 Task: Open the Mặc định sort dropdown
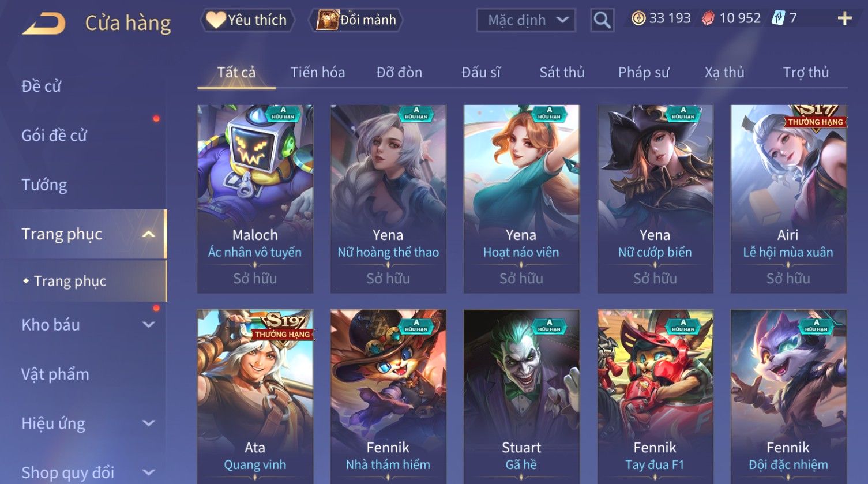coord(526,21)
